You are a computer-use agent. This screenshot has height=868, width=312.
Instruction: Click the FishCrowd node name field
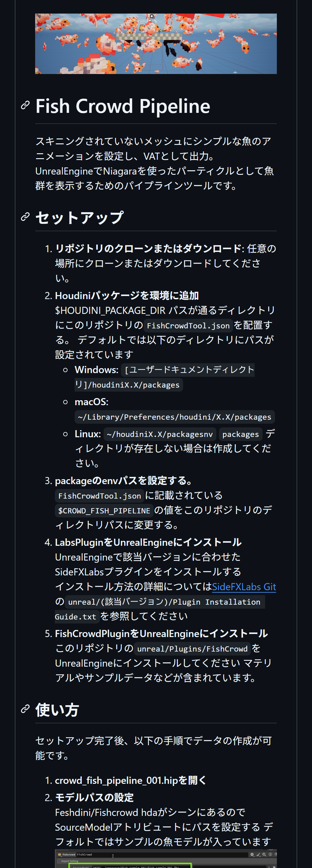162,854
